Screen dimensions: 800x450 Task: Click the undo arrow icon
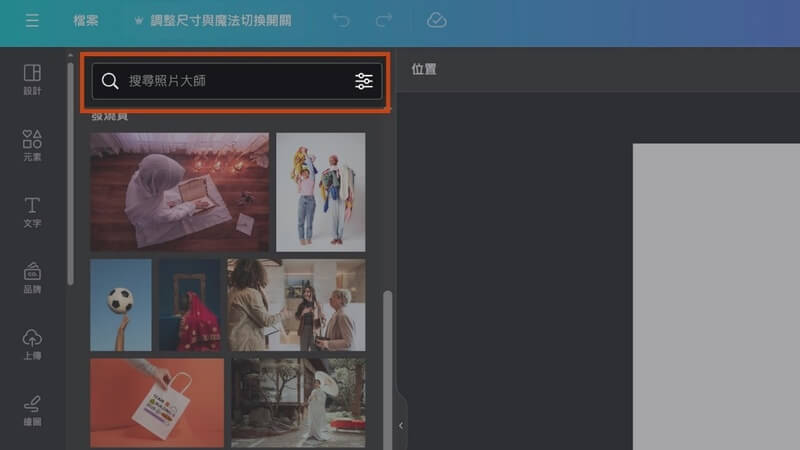342,21
